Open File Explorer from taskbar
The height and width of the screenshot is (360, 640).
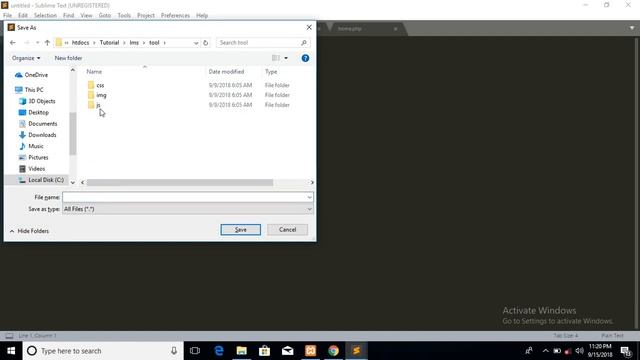pyautogui.click(x=242, y=351)
